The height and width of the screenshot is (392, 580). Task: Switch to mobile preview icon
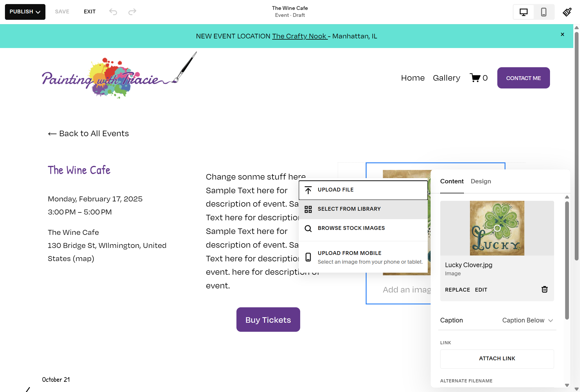[544, 12]
